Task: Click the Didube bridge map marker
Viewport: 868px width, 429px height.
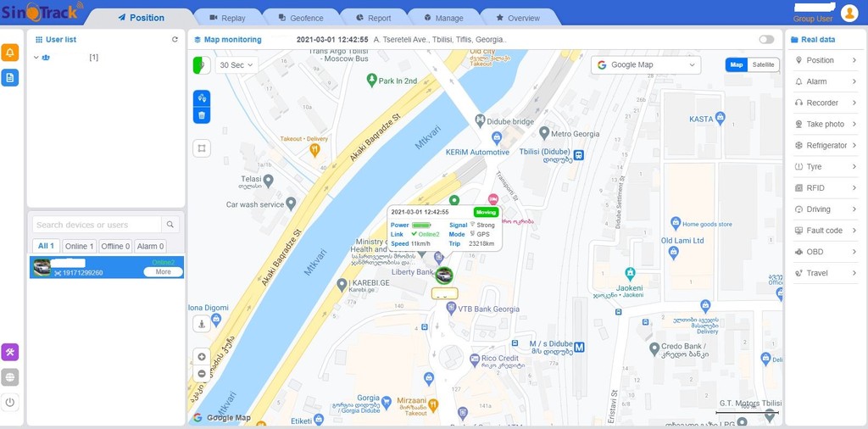Action: pos(481,120)
